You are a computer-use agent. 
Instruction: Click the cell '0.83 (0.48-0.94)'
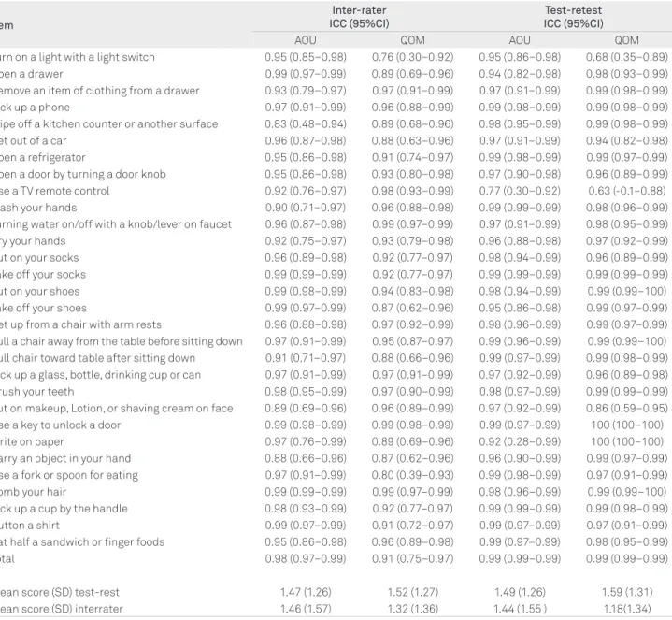coord(306,124)
